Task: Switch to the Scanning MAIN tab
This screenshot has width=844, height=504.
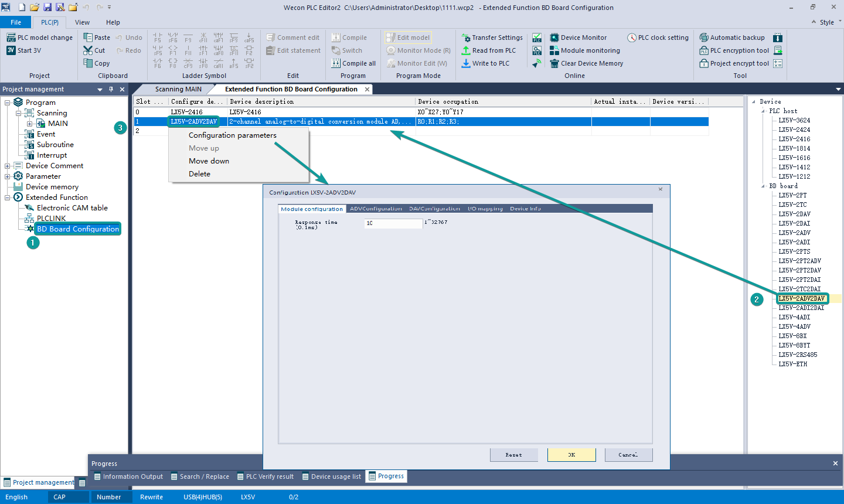Action: pyautogui.click(x=178, y=89)
